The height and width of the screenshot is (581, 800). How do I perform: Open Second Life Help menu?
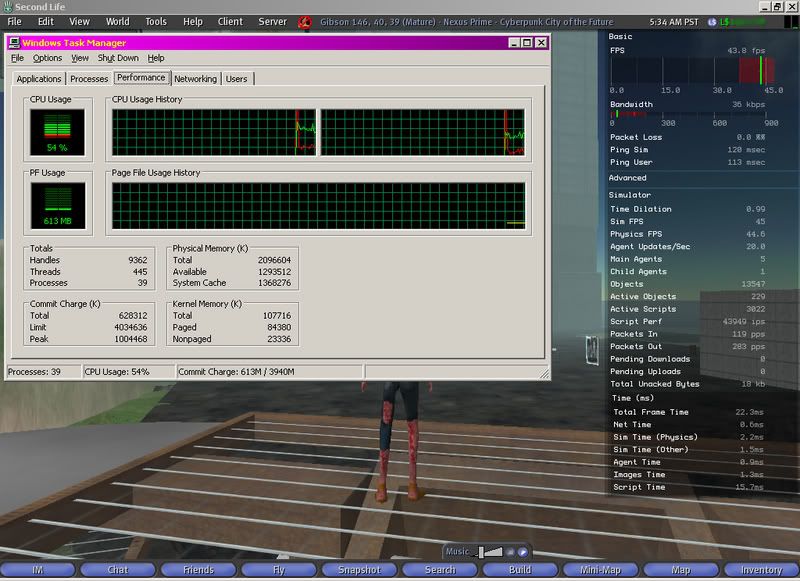coord(193,21)
